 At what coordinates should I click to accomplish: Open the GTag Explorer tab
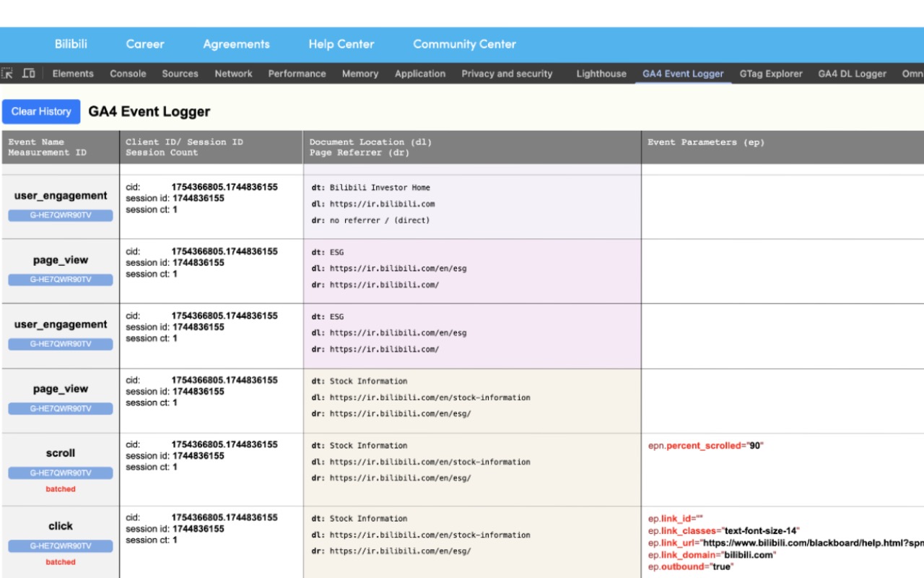click(x=771, y=74)
